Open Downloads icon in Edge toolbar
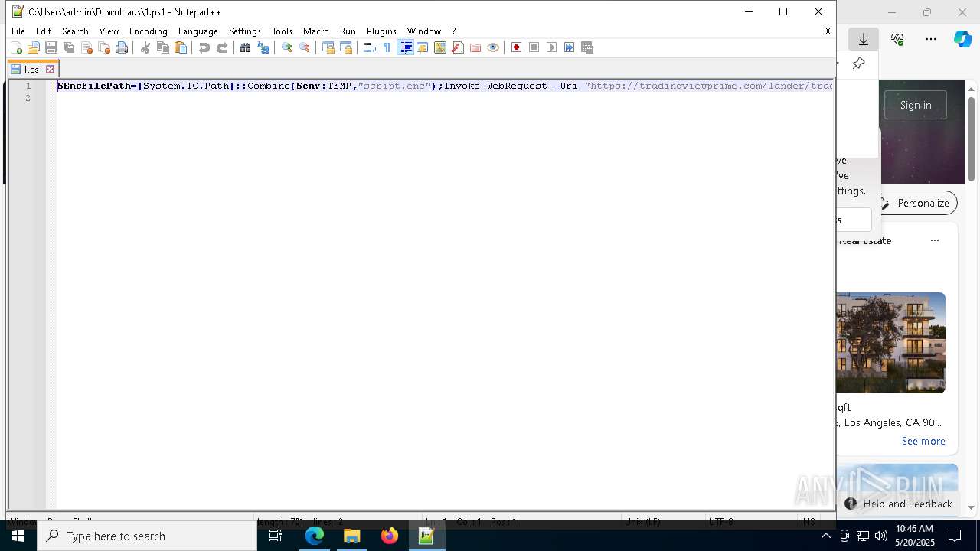The width and height of the screenshot is (980, 551). click(x=864, y=39)
